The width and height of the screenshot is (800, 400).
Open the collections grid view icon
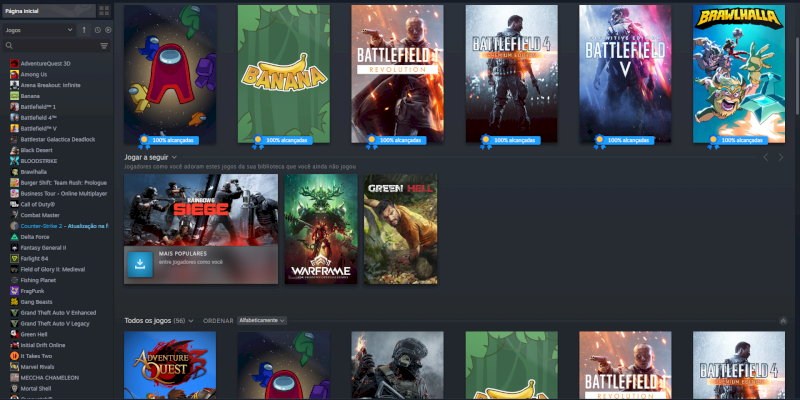[x=104, y=11]
